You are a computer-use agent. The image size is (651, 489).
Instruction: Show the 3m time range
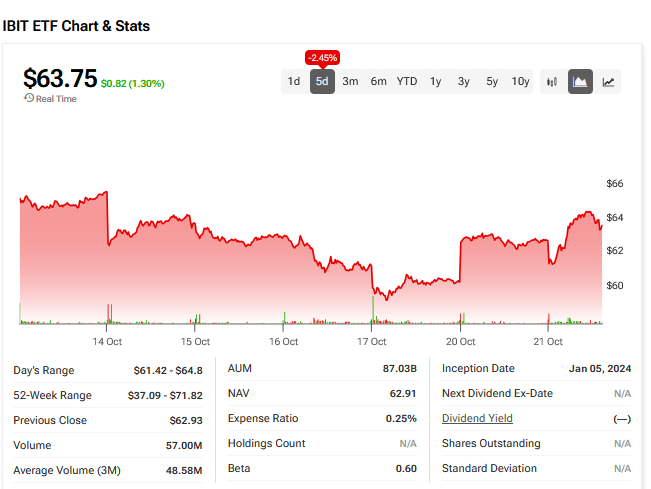pyautogui.click(x=350, y=82)
